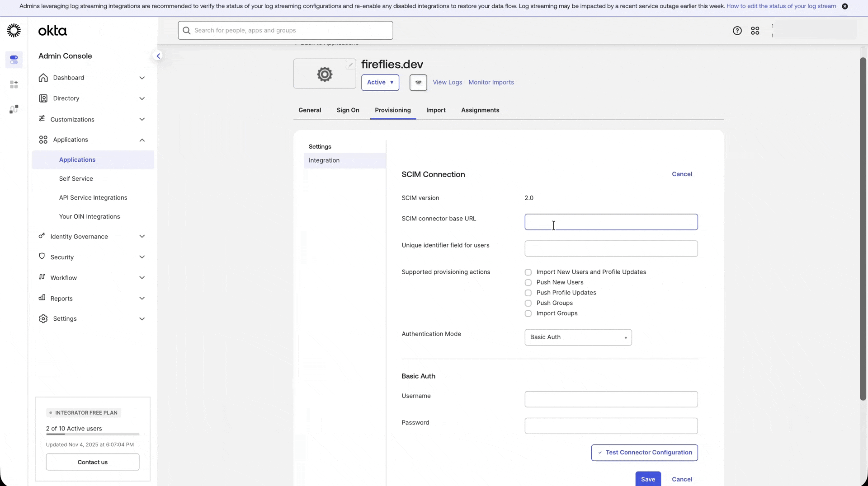Click the add-apps icon in left rail

click(14, 84)
